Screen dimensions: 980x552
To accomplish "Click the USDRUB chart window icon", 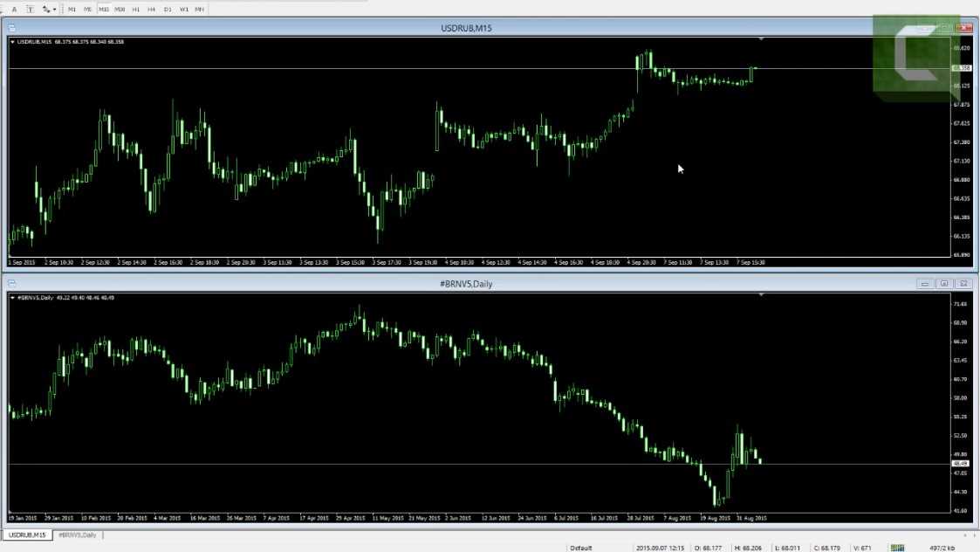I will click(11, 29).
